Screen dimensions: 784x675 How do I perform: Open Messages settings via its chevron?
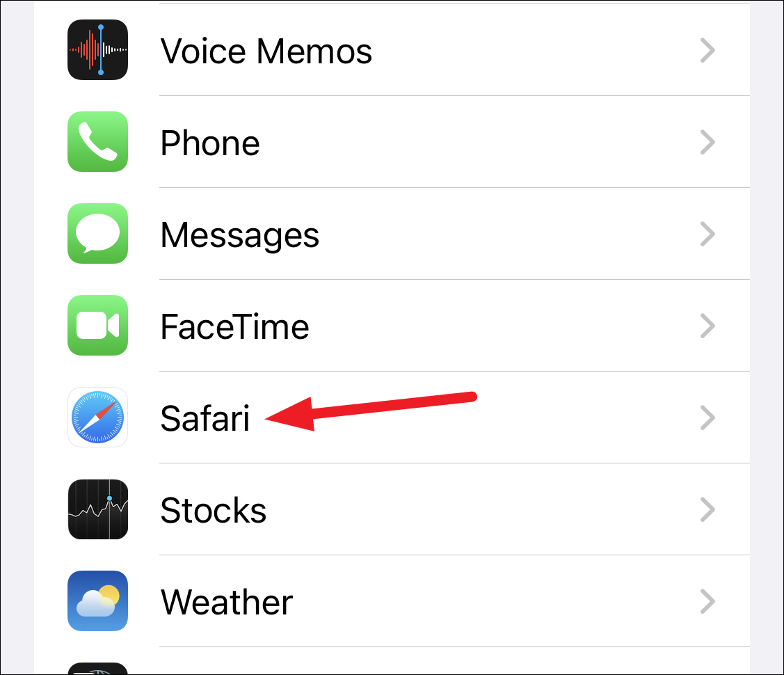[x=707, y=234]
